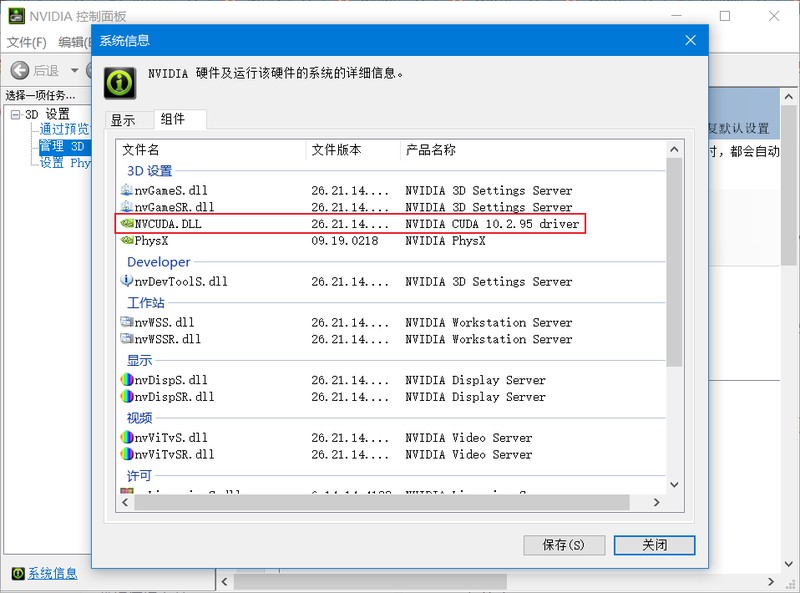Close the System Information dialog with X

(x=690, y=40)
